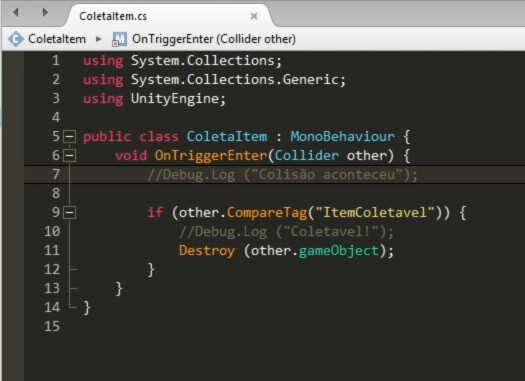Select the ColetaItem.cs file tab
Viewport: 525px width, 381px height.
[x=113, y=16]
